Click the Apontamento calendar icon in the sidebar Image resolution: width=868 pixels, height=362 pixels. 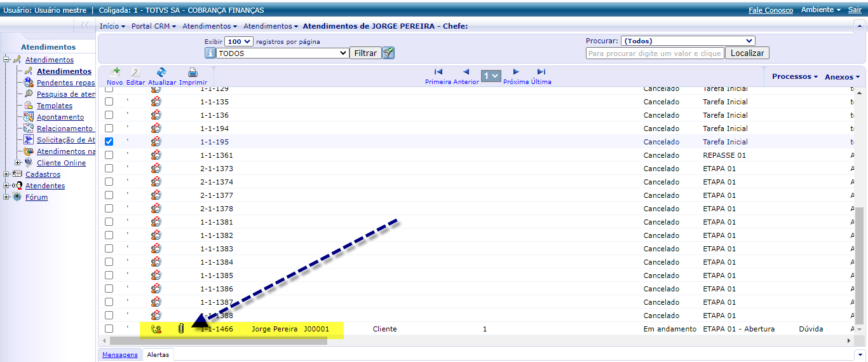click(29, 117)
